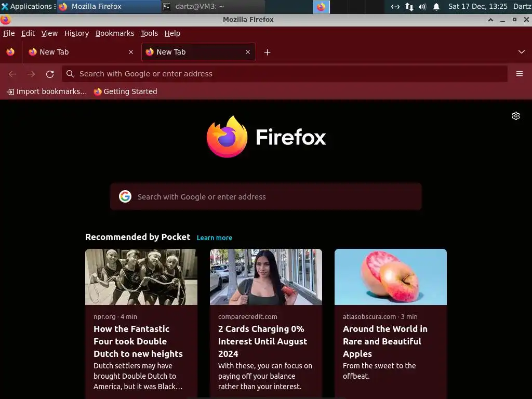Viewport: 532px width, 399px height.
Task: Click 'comparecredit.com' source text
Action: 248,316
